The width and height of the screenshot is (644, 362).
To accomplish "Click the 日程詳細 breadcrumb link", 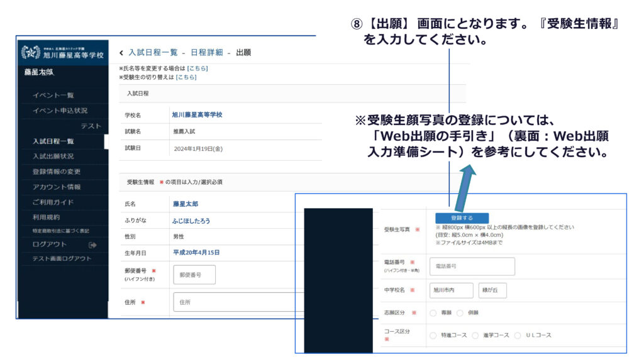I will coord(202,52).
